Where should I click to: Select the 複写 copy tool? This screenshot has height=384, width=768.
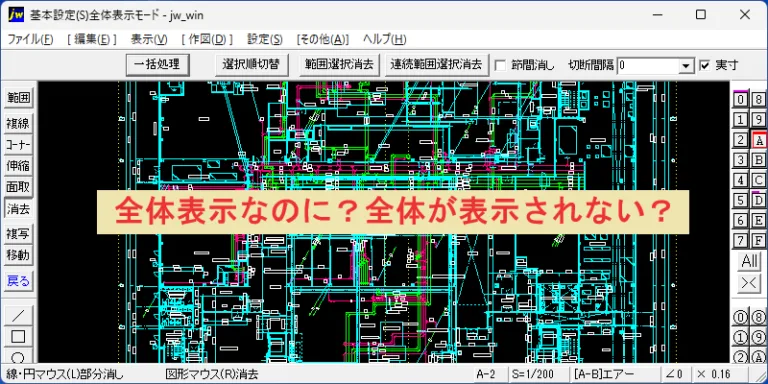click(18, 234)
